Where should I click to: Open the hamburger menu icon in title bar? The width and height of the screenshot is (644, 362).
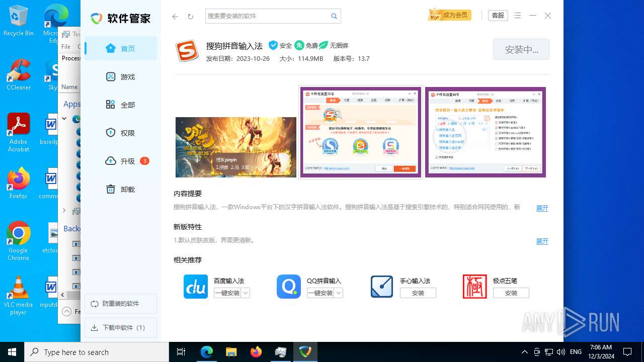[x=518, y=16]
